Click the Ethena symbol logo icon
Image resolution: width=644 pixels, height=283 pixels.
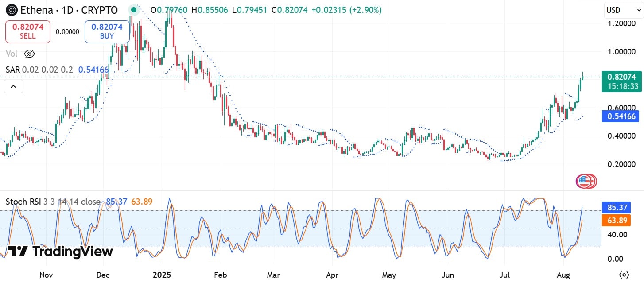(x=11, y=10)
